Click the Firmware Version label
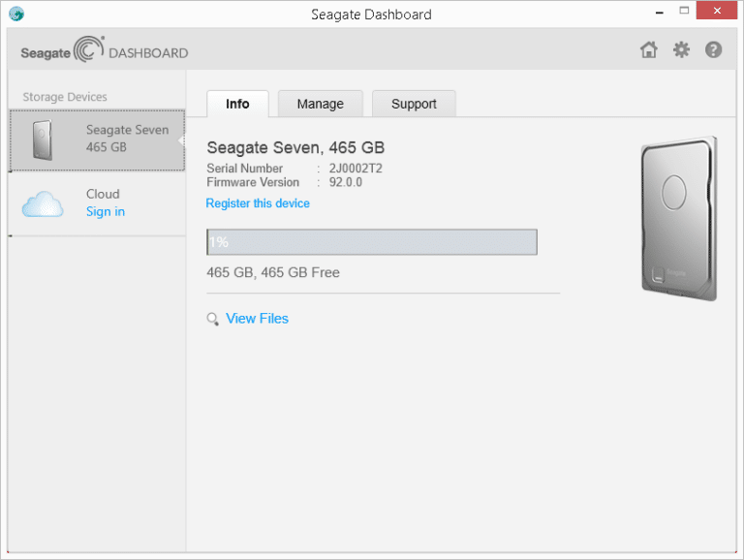This screenshot has width=744, height=560. point(253,182)
